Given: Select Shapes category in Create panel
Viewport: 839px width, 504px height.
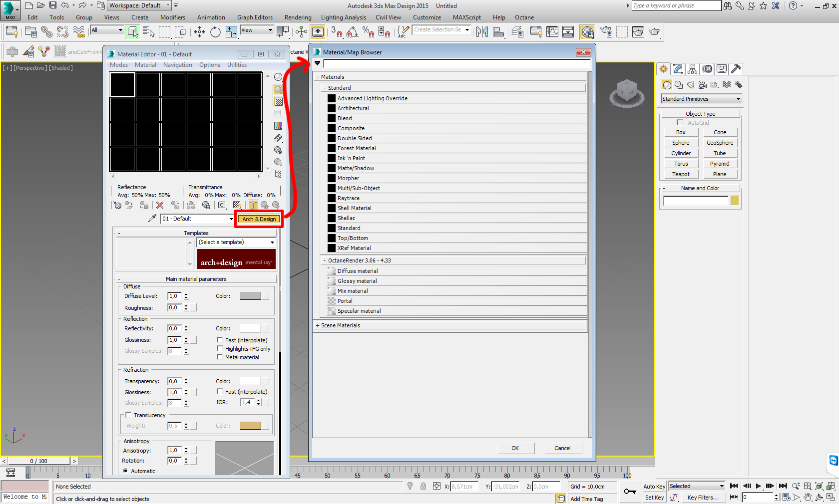Looking at the screenshot, I should pyautogui.click(x=679, y=85).
